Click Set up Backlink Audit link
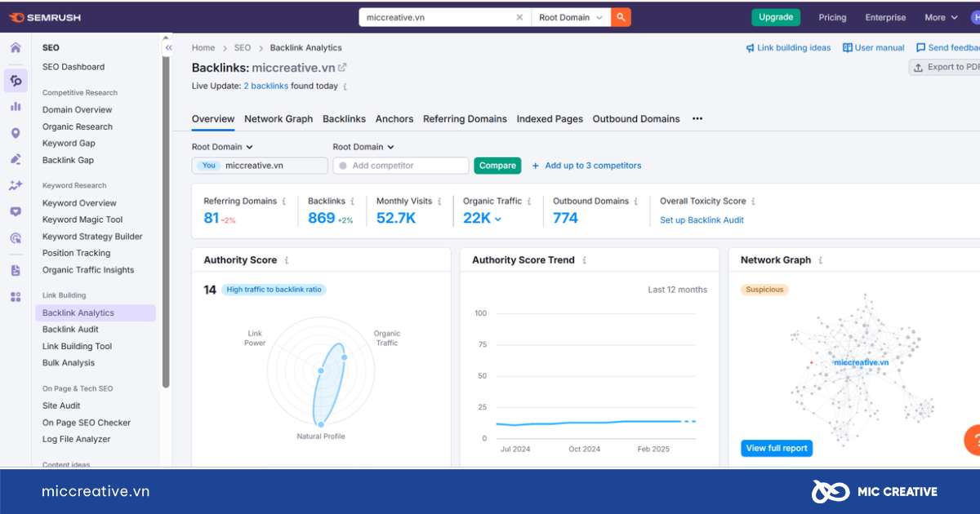The image size is (980, 514). pos(702,220)
